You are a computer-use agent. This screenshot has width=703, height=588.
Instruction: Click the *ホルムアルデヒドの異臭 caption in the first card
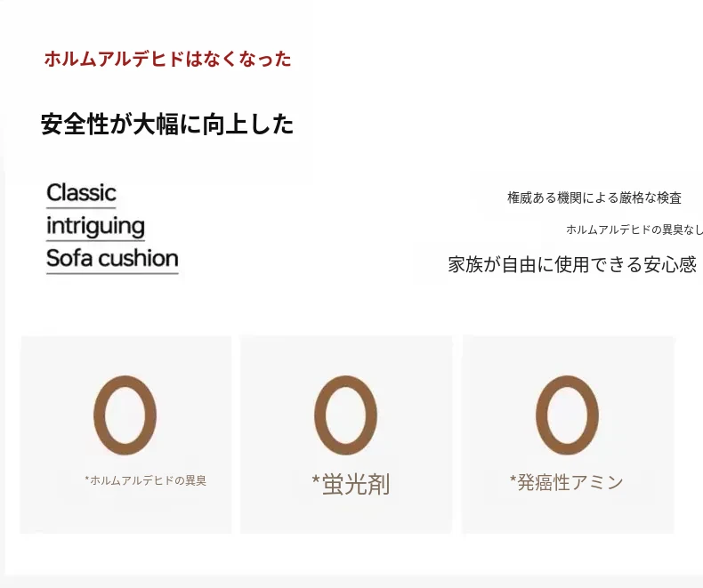(146, 480)
